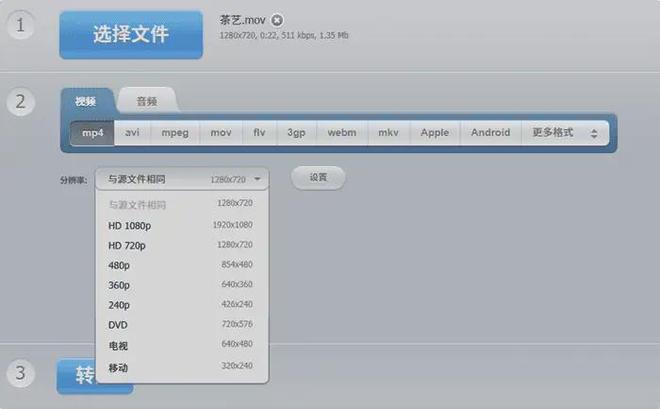Pick the flv format
This screenshot has height=409, width=660.
click(259, 133)
